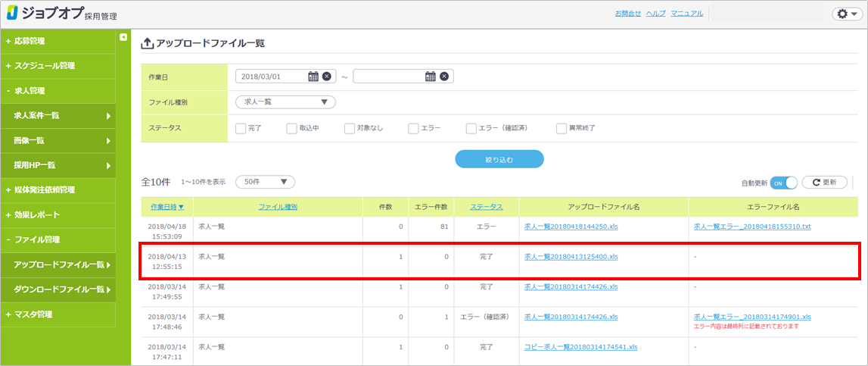Expand the 応募管理 sidebar section
Screen dimensions: 868x366
click(x=58, y=41)
